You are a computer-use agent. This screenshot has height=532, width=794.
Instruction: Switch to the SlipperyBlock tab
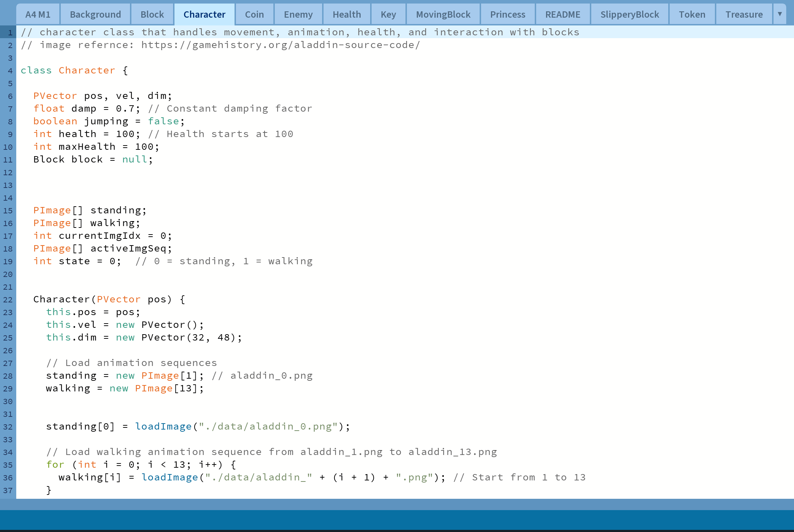coord(629,14)
